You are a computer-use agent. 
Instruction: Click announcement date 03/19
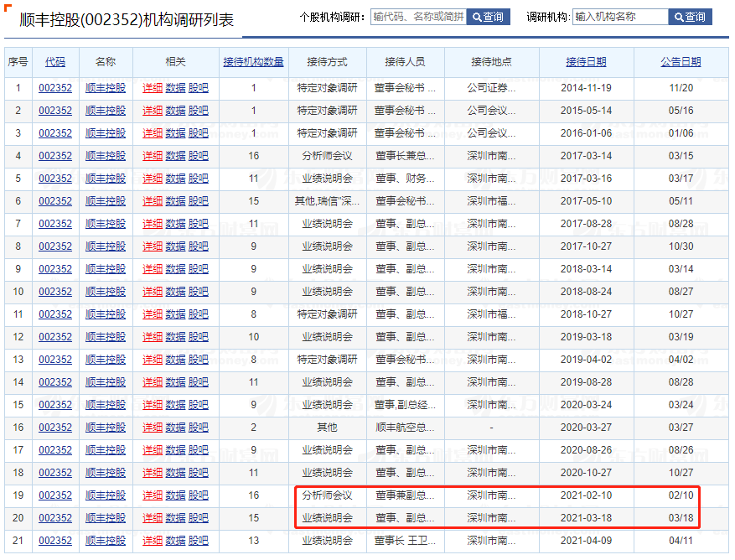click(681, 337)
